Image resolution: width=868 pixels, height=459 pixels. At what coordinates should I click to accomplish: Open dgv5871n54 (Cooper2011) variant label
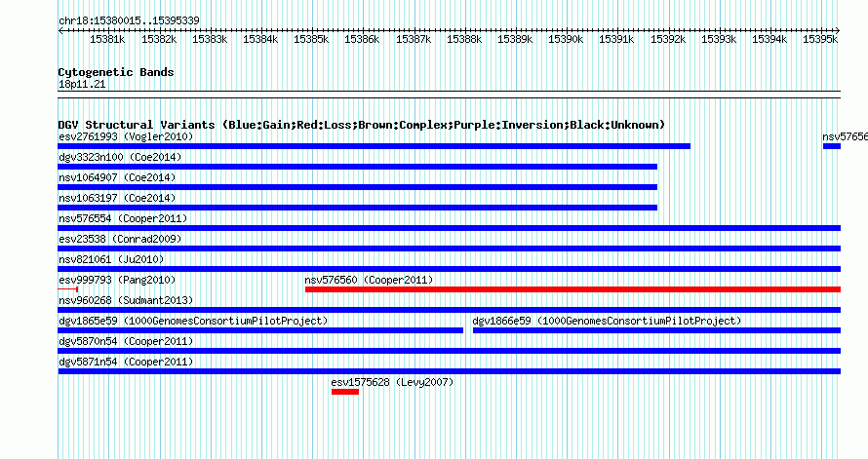click(126, 362)
